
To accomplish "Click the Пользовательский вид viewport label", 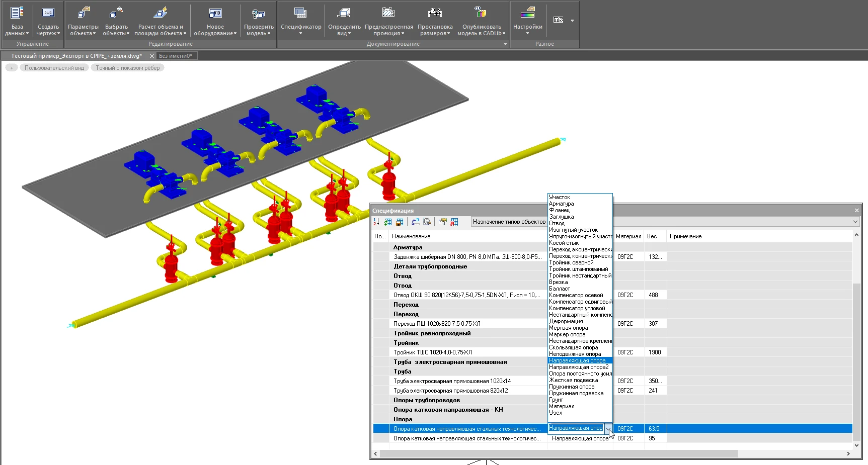I will (x=54, y=68).
